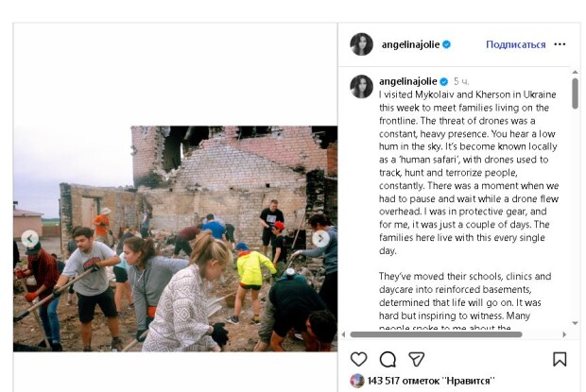Open comments via speech bubble icon
The width and height of the screenshot is (586, 392).
(x=388, y=359)
